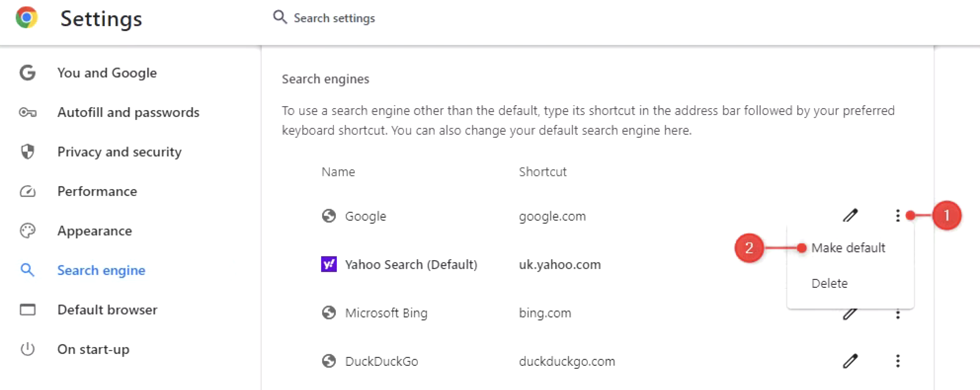Image resolution: width=980 pixels, height=390 pixels.
Task: Open the On start-up settings
Action: tap(93, 350)
